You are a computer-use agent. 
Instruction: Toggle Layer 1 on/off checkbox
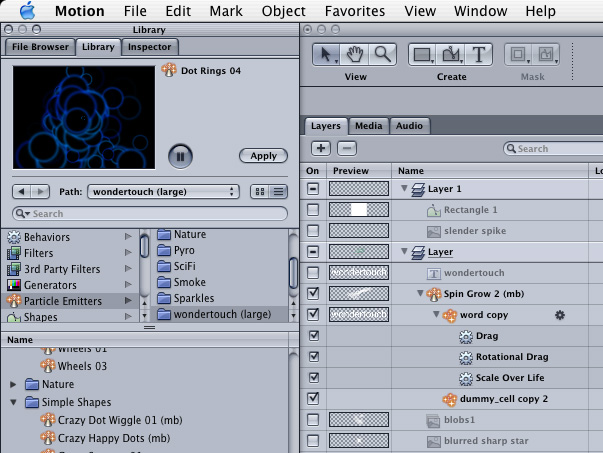point(313,189)
